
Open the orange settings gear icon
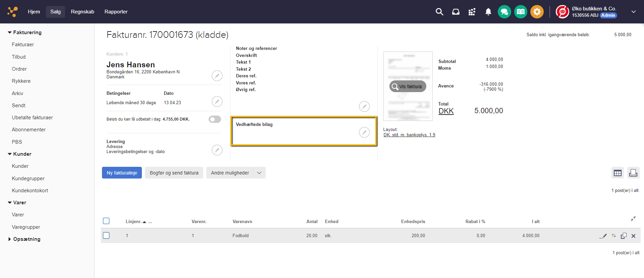tap(537, 12)
